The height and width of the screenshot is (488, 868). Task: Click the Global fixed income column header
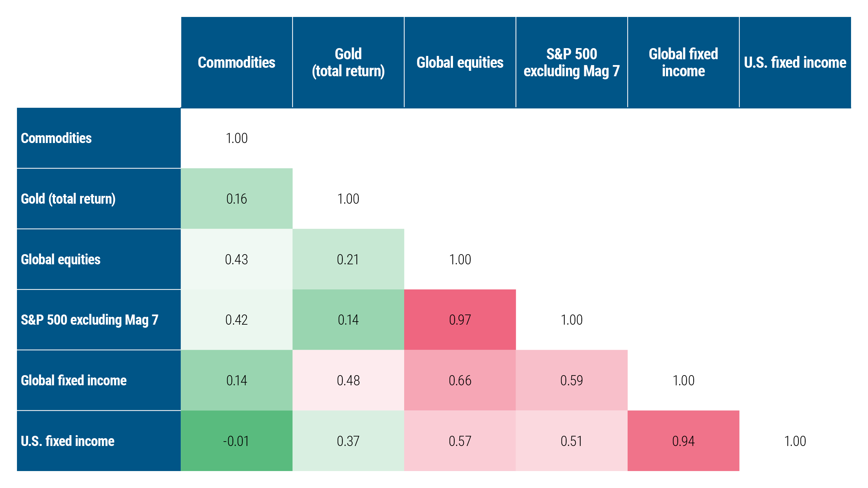click(683, 62)
